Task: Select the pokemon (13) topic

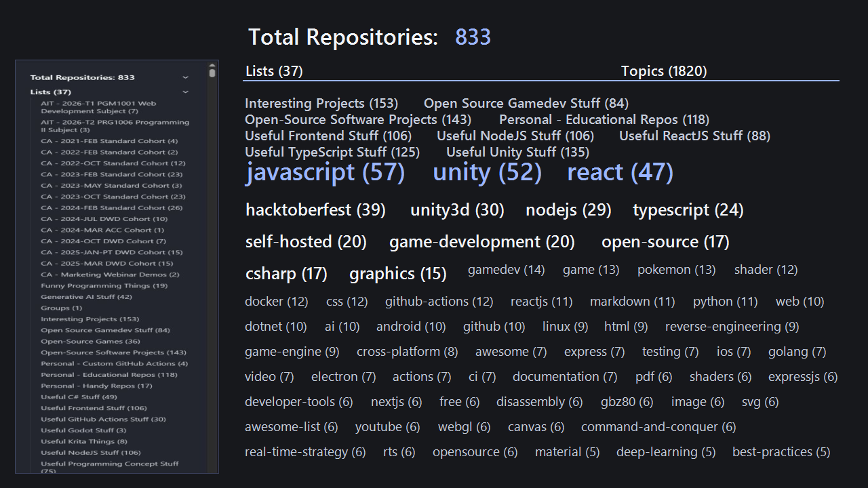Action: tap(677, 270)
